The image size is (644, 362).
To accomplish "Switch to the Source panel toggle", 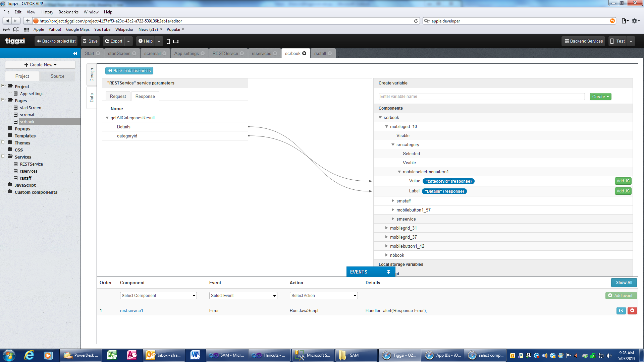I will [57, 76].
